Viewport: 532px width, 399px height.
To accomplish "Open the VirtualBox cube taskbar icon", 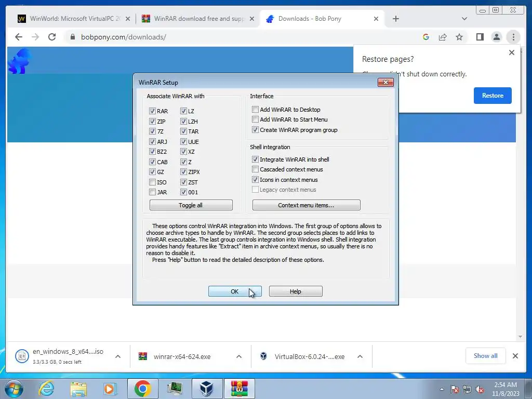I will point(207,389).
